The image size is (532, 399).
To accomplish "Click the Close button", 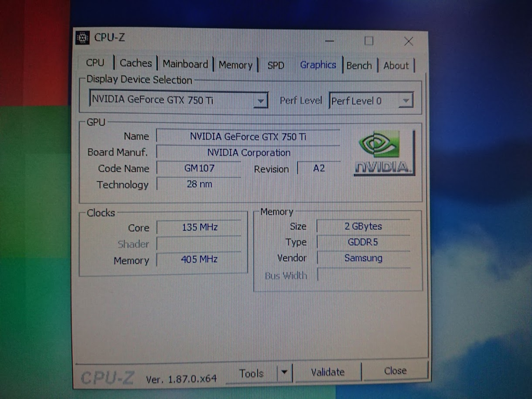I will [x=395, y=371].
